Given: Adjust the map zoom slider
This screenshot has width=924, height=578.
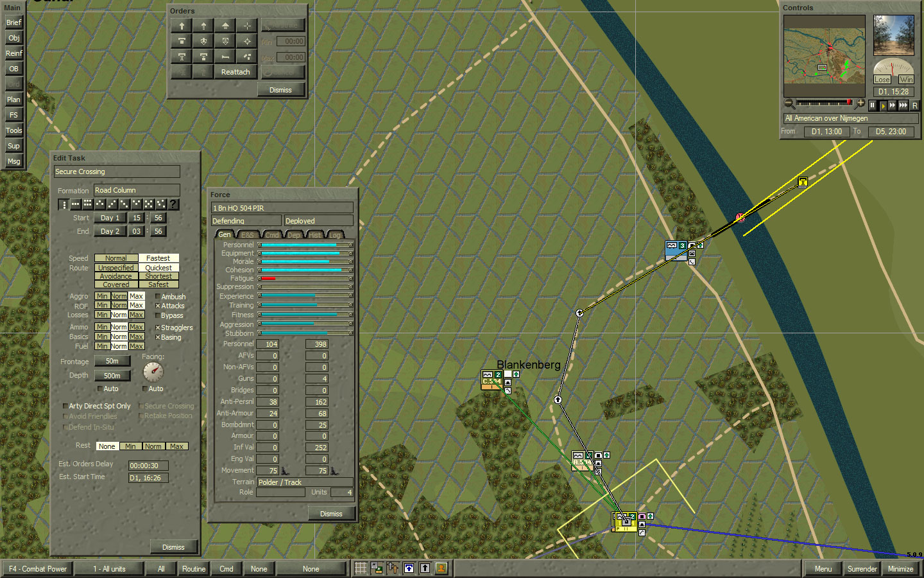Looking at the screenshot, I should click(x=825, y=103).
